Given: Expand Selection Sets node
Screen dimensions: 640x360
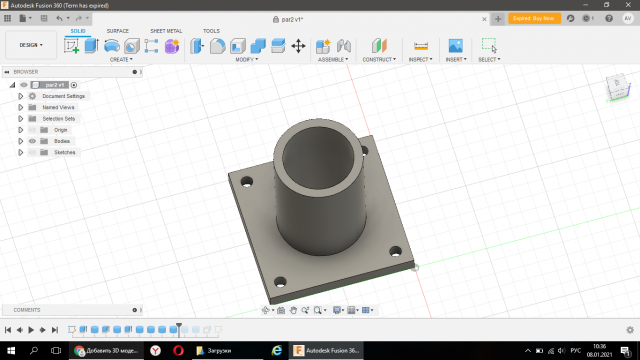Looking at the screenshot, I should point(20,119).
